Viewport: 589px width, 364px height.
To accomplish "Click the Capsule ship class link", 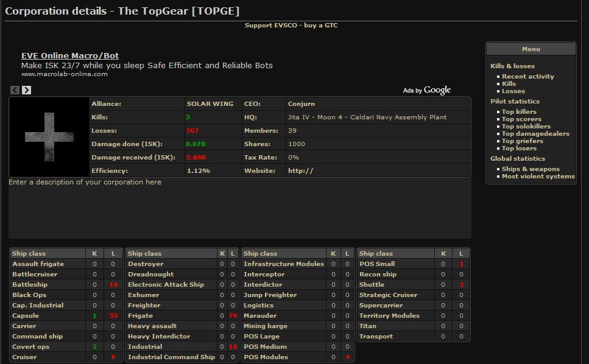I will (25, 315).
